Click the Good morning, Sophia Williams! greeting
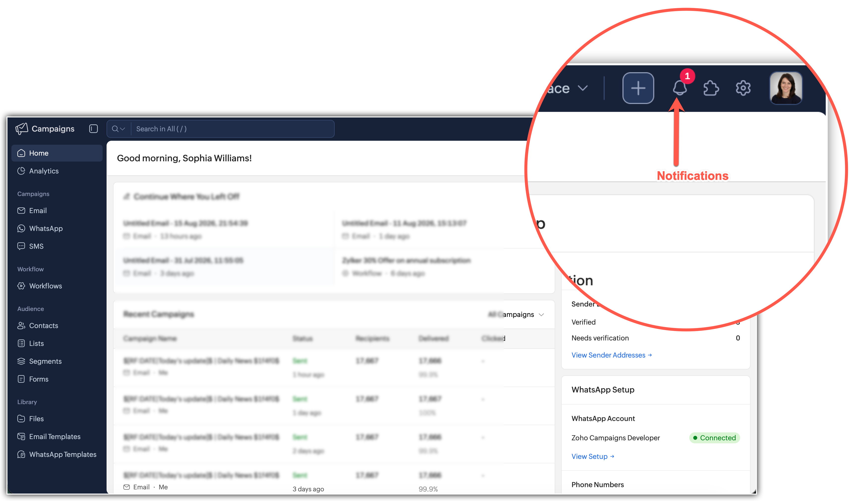Viewport: 868px width, 501px height. (x=184, y=158)
